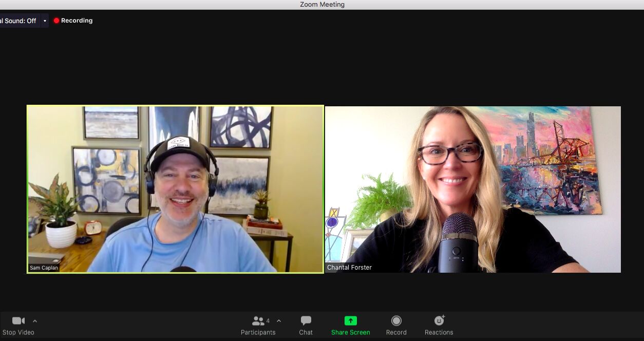Click the green Share Screen icon

[x=351, y=321]
